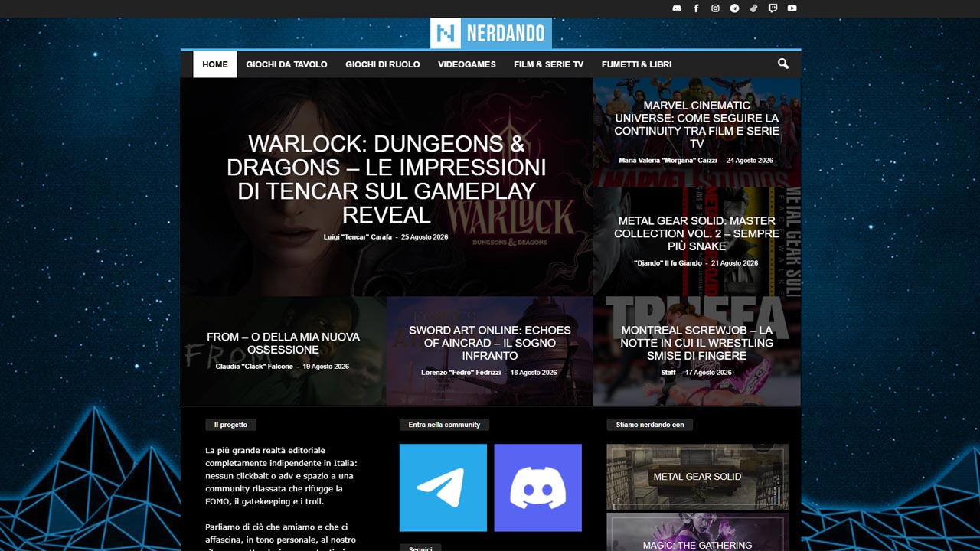Click the Il progetto section heading
This screenshot has height=551, width=980.
click(231, 425)
